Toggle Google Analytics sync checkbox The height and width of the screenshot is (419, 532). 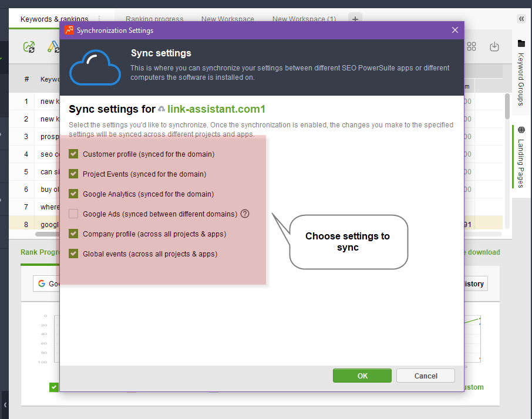point(73,194)
